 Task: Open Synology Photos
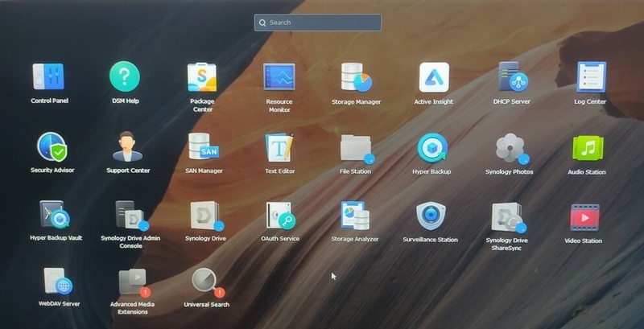[x=511, y=149]
